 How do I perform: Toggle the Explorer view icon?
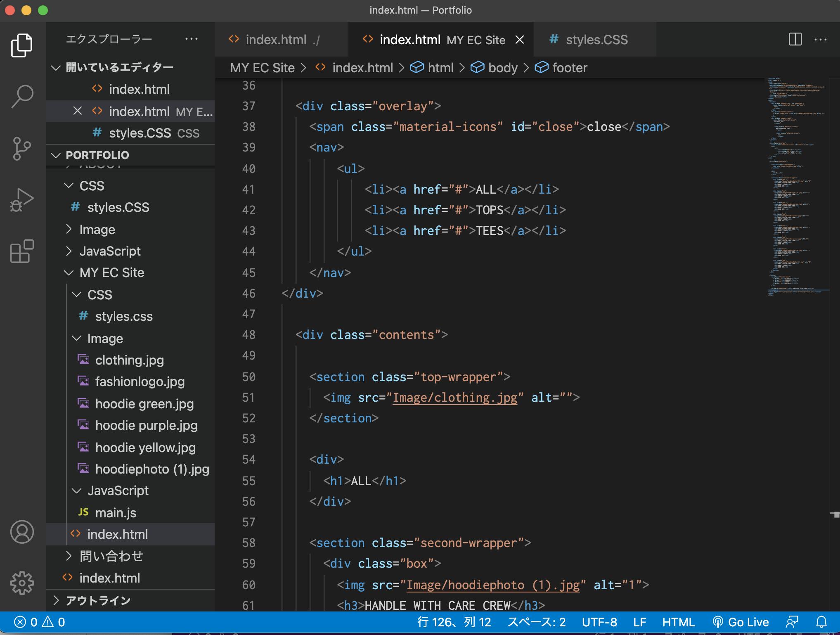[22, 45]
